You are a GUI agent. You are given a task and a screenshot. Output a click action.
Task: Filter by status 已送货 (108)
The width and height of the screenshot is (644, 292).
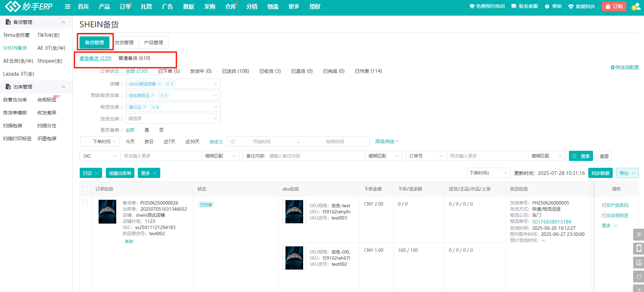tap(236, 71)
